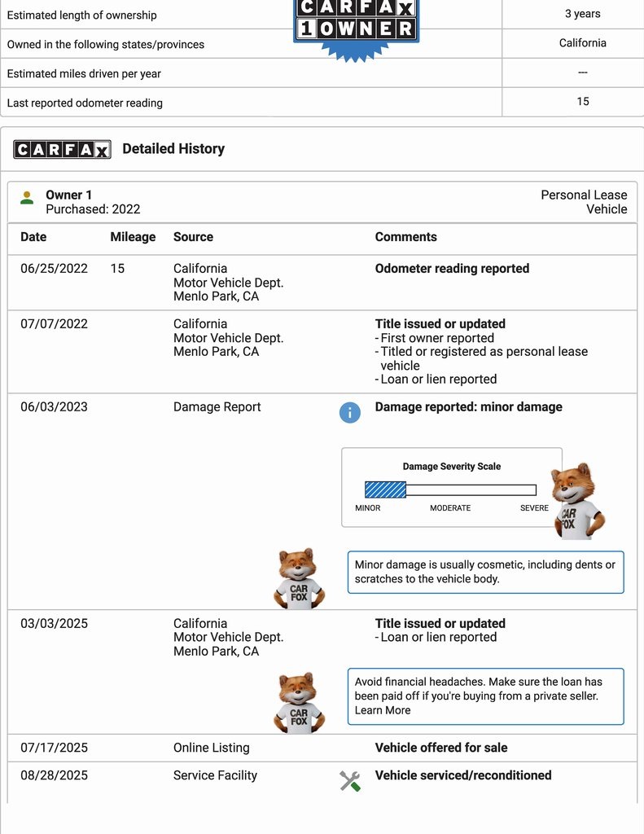Click the green Owner 1 person icon
Viewport: 644px width, 834px height.
coord(27,198)
